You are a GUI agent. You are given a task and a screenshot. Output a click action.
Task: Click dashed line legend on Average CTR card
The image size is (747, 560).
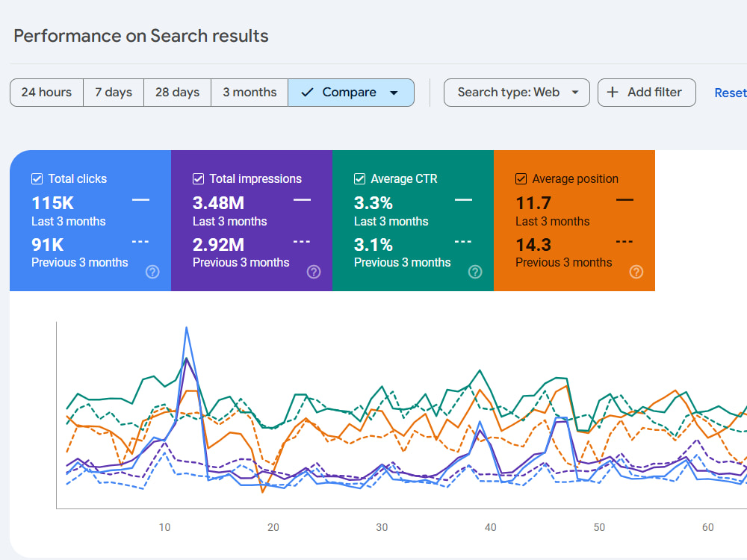pos(463,242)
